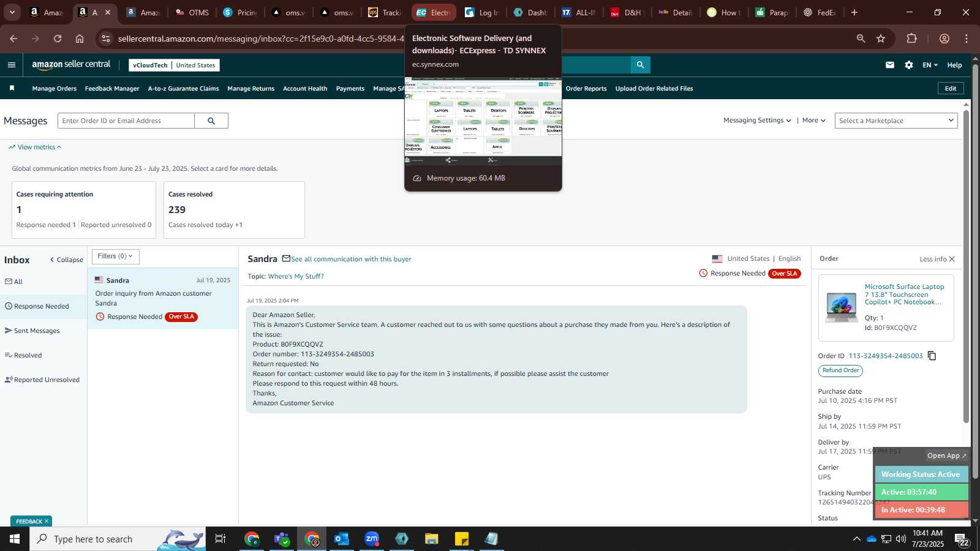Select the Sent Messages folder

pos(43,331)
